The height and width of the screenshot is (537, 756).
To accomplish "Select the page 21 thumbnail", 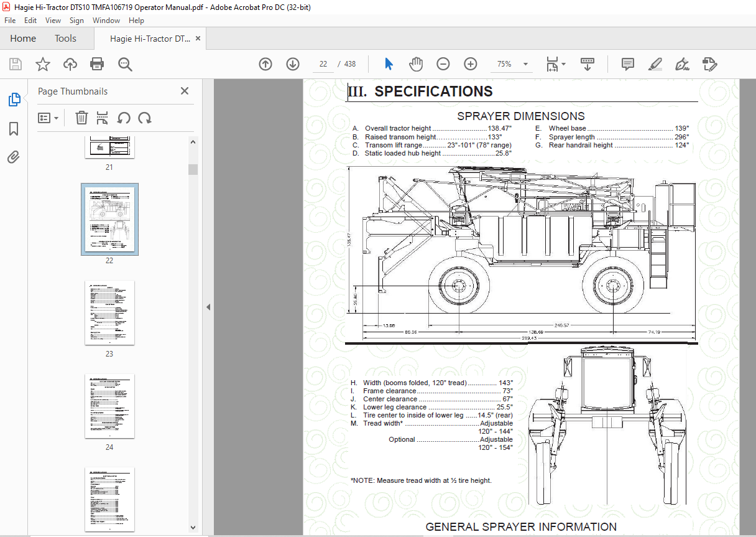I will click(109, 147).
